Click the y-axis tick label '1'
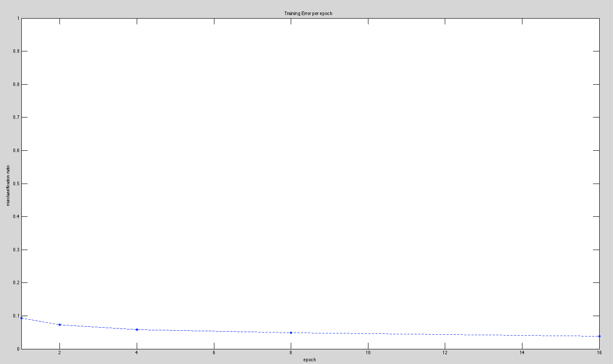613x364 pixels. click(x=18, y=19)
